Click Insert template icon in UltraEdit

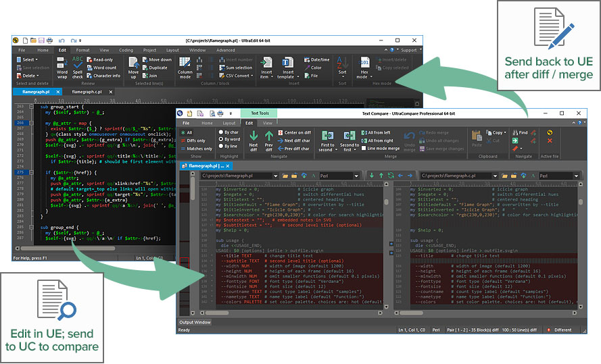pos(288,63)
